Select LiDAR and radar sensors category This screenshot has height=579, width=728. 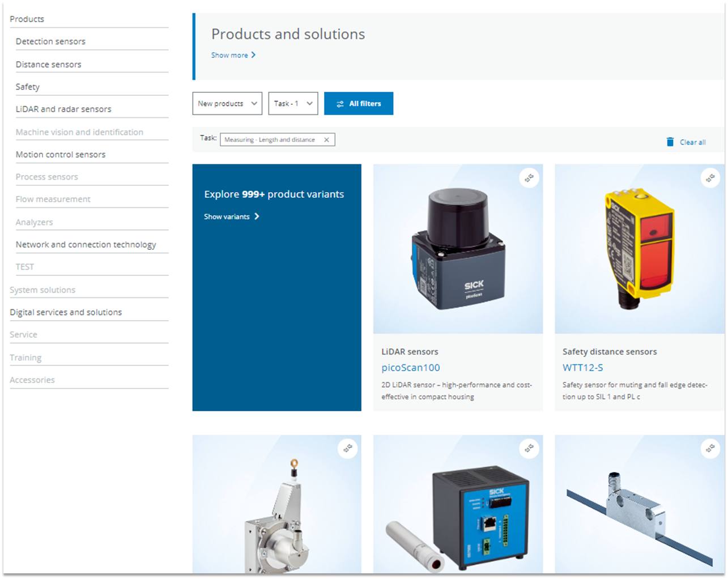point(63,109)
